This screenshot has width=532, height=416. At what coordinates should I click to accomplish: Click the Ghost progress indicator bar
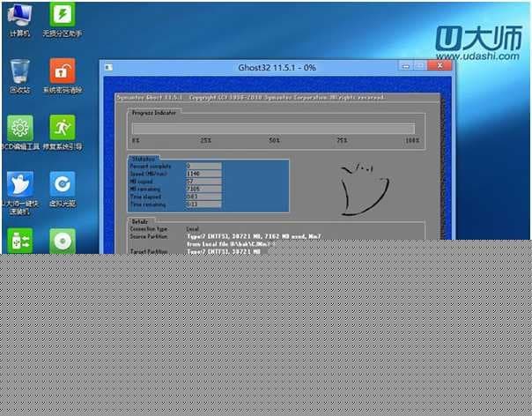(x=273, y=128)
